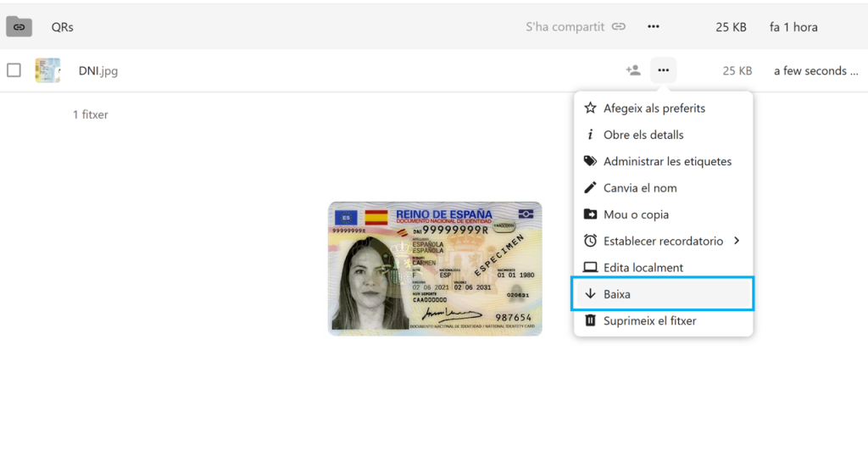Click the star icon to add favorite

(590, 109)
